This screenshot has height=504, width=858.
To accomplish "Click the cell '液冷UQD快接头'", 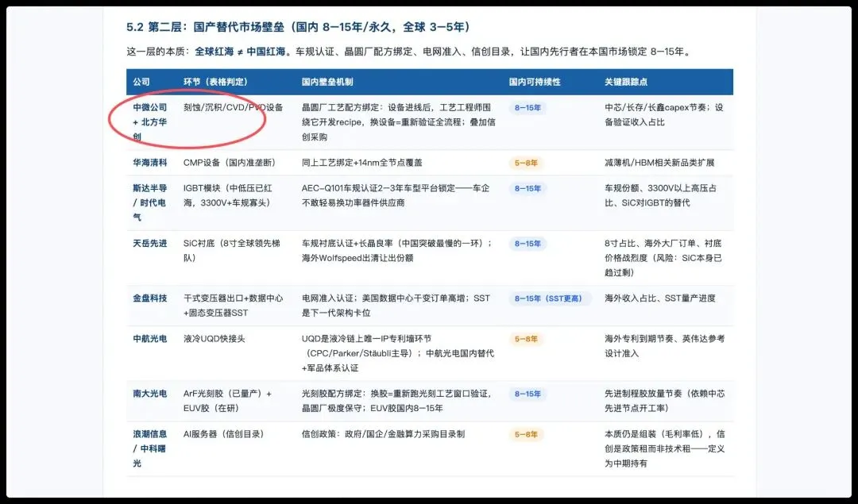I will pos(214,339).
